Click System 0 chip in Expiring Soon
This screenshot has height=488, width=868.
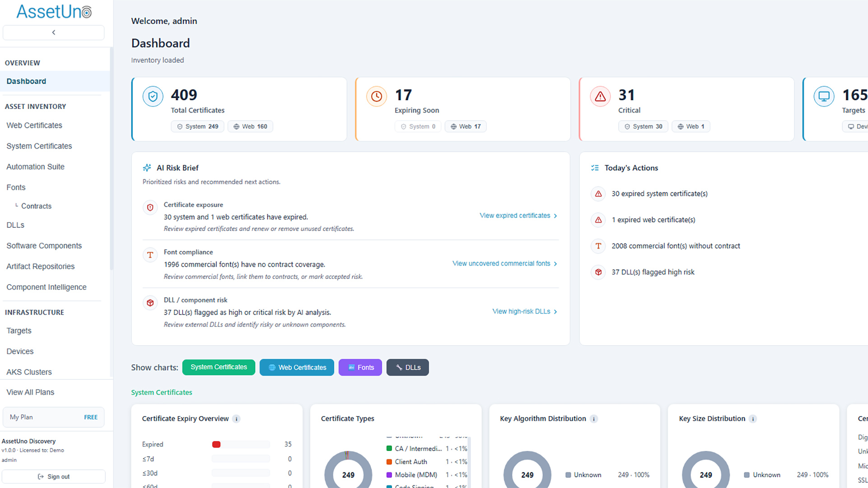(x=418, y=127)
